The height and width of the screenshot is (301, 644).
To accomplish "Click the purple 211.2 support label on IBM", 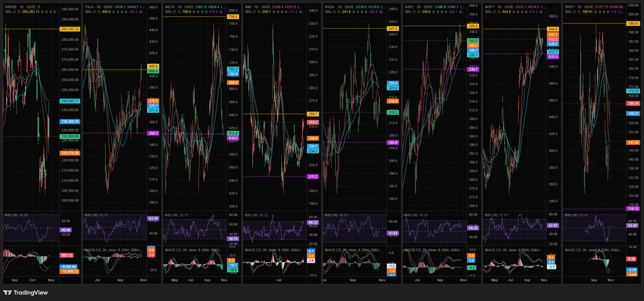I will (x=313, y=177).
